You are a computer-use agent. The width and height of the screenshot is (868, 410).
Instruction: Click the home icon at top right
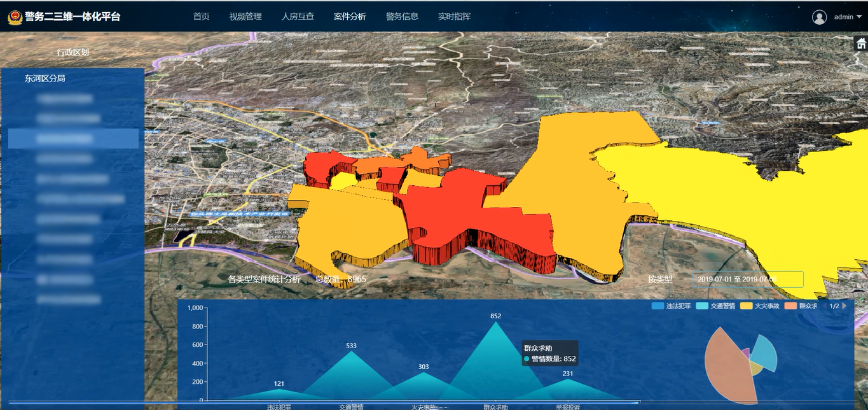[861, 43]
